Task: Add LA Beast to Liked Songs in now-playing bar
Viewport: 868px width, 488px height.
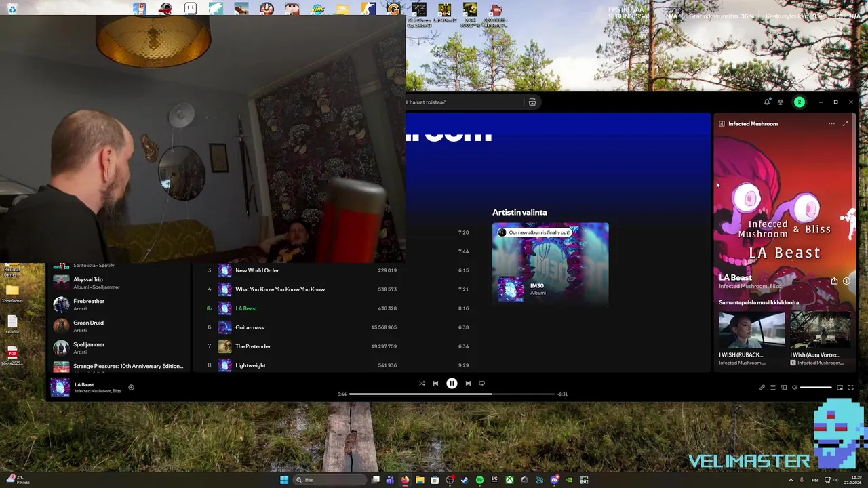Action: pos(131,388)
